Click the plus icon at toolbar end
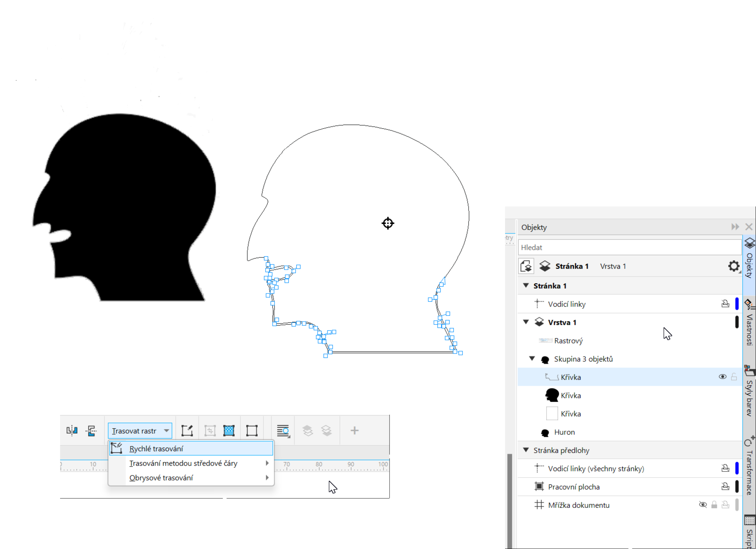This screenshot has width=756, height=549. (x=354, y=430)
